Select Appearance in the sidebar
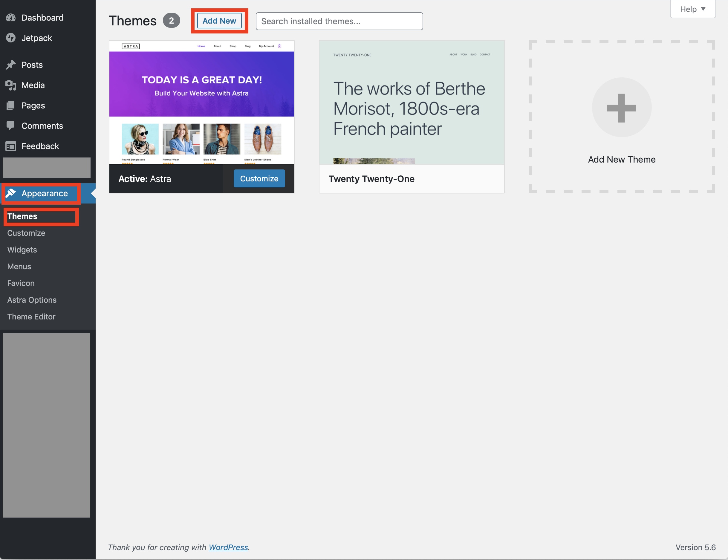 pyautogui.click(x=45, y=193)
